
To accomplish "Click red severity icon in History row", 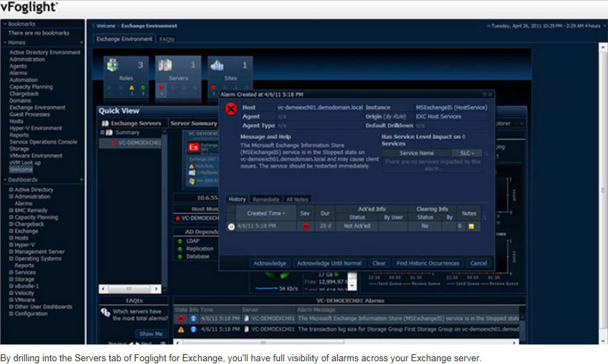I will tap(306, 226).
